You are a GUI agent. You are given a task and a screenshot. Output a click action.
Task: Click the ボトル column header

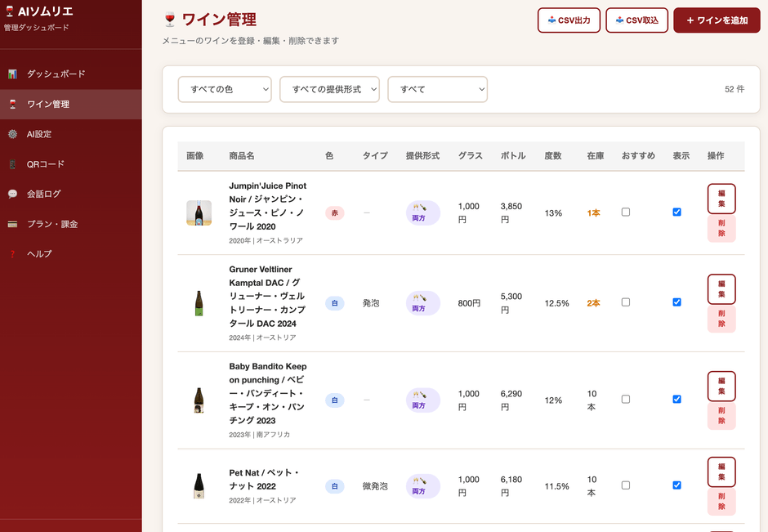tap(513, 156)
